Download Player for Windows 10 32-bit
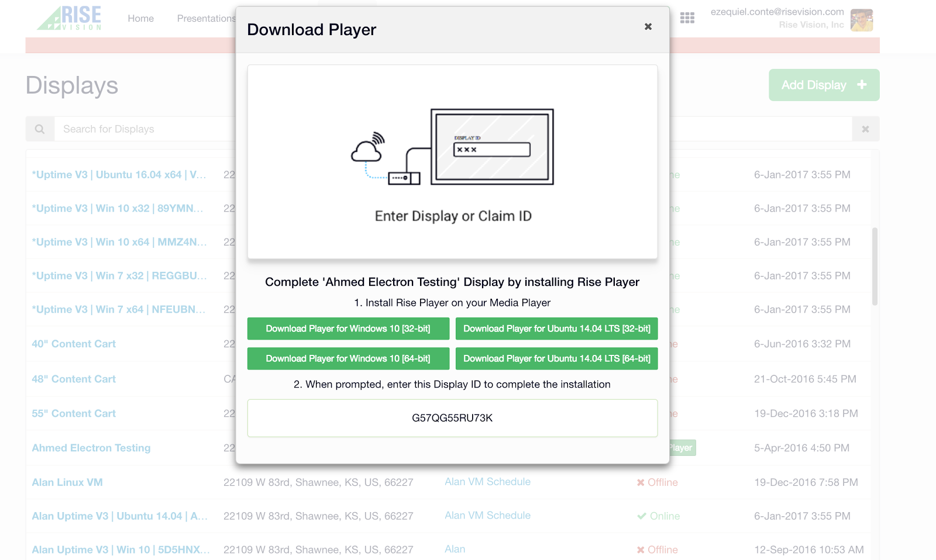The width and height of the screenshot is (936, 560). pyautogui.click(x=348, y=329)
